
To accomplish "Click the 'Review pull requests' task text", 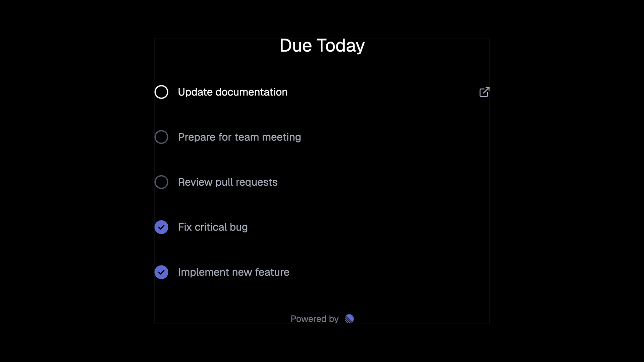I will coord(228,182).
